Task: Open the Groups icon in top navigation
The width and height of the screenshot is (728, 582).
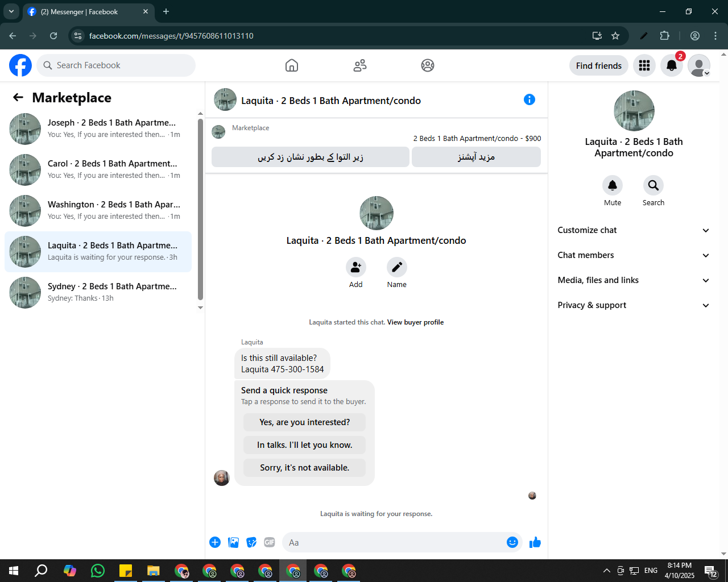Action: (428, 65)
